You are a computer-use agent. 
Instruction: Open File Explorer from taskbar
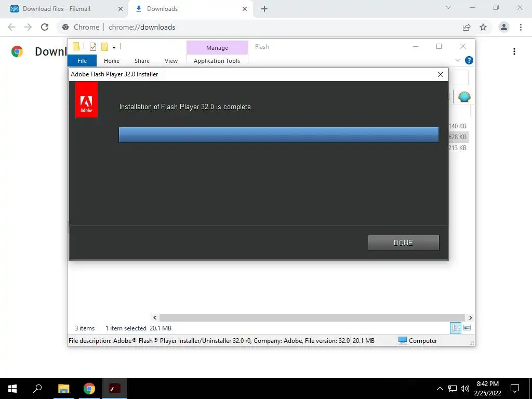[x=63, y=389]
